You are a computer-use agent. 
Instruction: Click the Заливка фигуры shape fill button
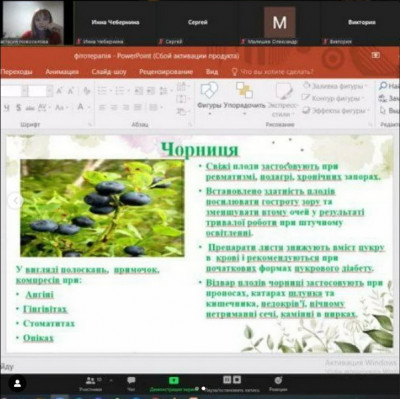click(335, 86)
